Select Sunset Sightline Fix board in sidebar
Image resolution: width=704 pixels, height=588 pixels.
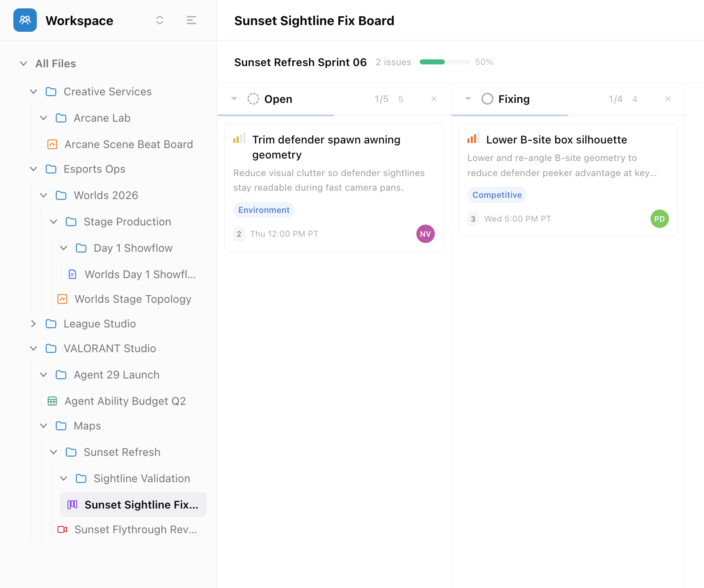click(x=133, y=505)
